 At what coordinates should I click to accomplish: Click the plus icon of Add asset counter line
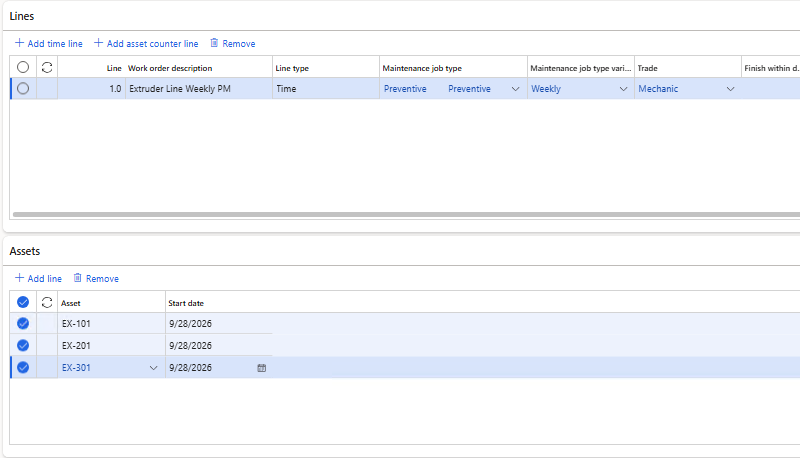98,43
